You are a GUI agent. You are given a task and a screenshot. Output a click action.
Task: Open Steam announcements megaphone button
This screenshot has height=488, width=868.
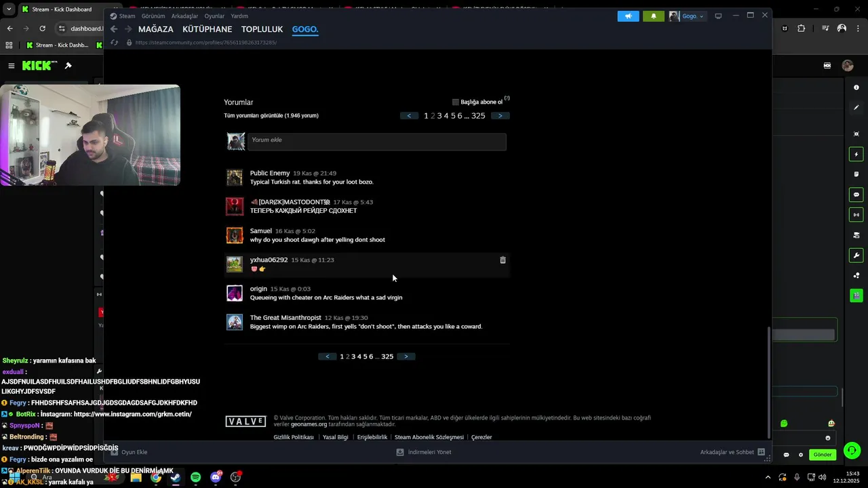pyautogui.click(x=628, y=16)
